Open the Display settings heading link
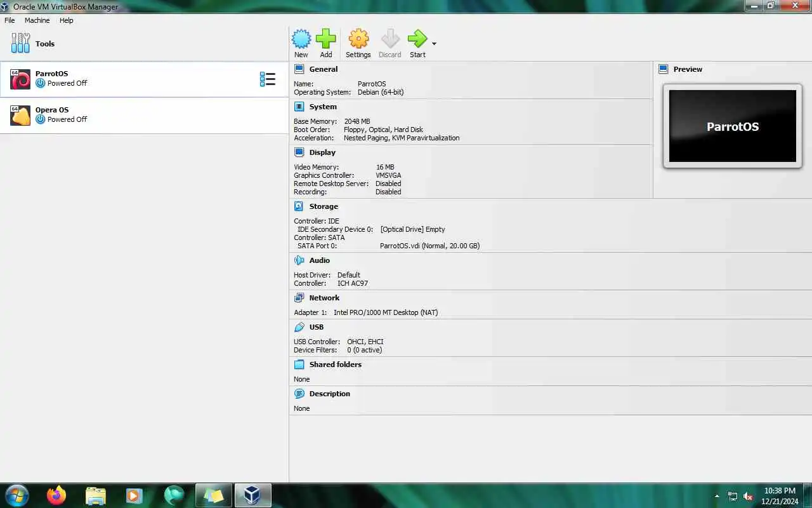This screenshot has height=508, width=812. 322,152
